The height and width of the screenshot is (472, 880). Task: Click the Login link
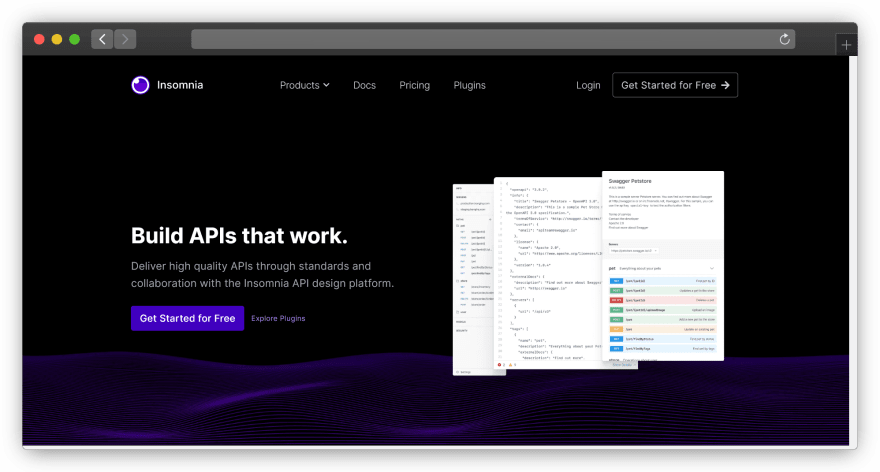coord(588,85)
